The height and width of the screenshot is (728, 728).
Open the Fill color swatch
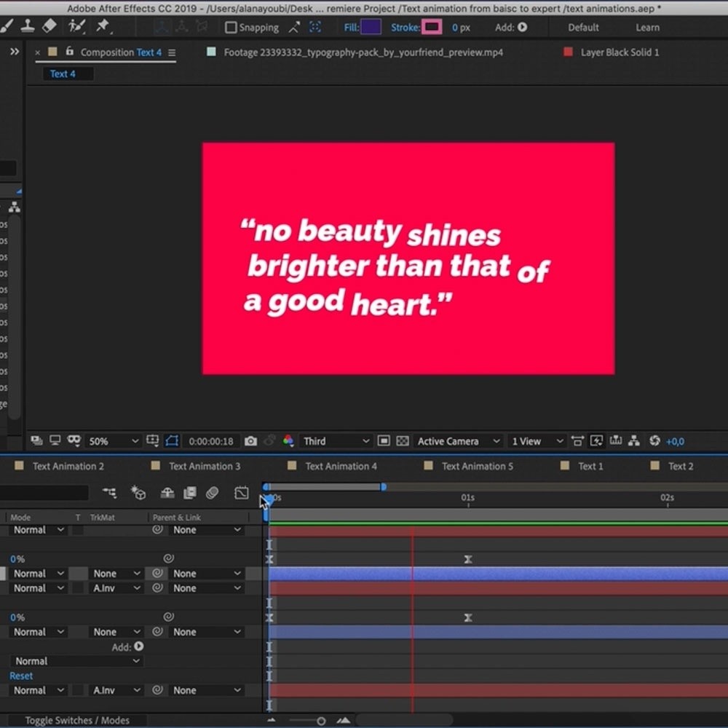[371, 28]
